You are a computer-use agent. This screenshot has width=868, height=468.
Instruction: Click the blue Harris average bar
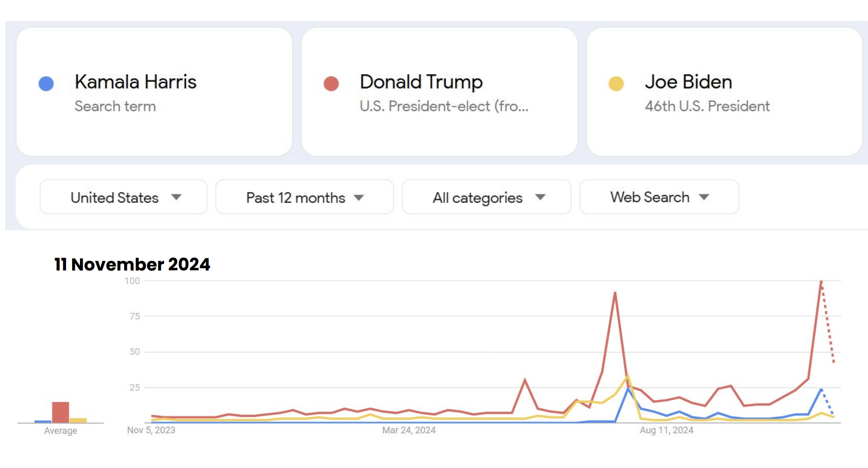(x=43, y=421)
